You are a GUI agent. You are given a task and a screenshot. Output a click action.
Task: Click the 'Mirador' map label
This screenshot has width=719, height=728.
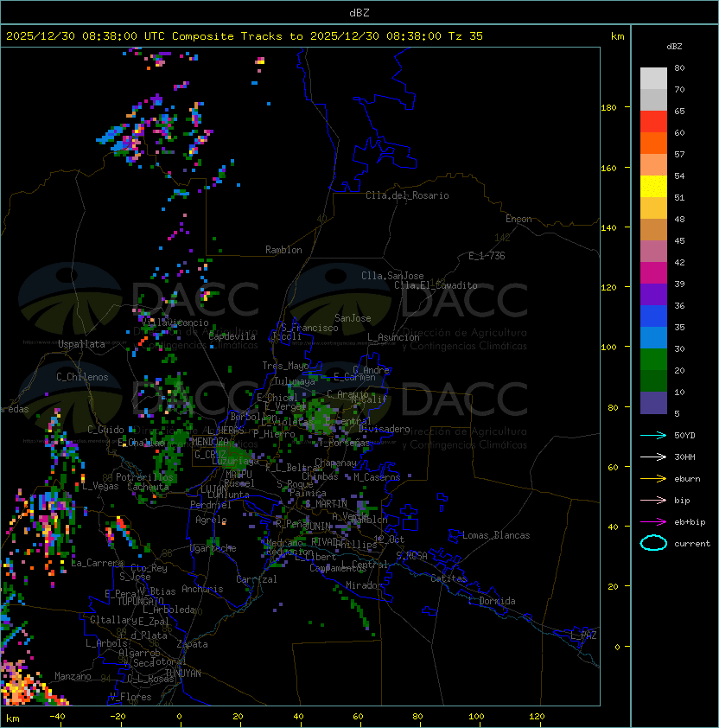(364, 585)
